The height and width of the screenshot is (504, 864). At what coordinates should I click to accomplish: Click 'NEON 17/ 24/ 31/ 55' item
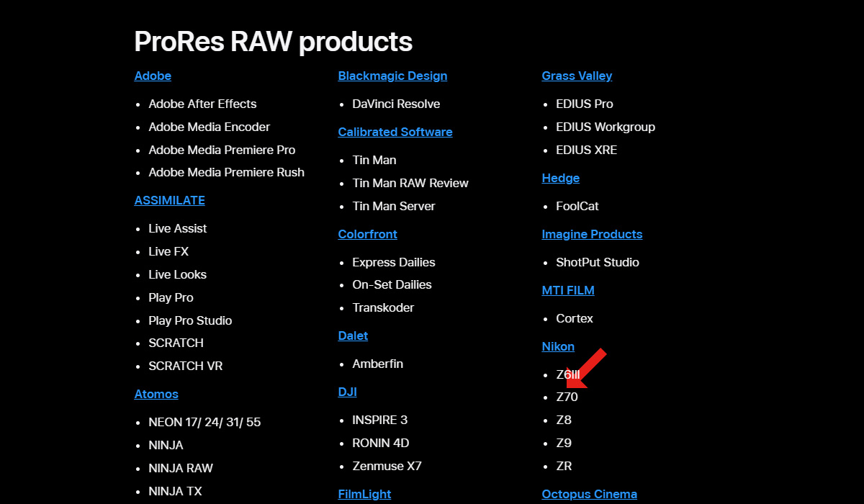(x=204, y=422)
